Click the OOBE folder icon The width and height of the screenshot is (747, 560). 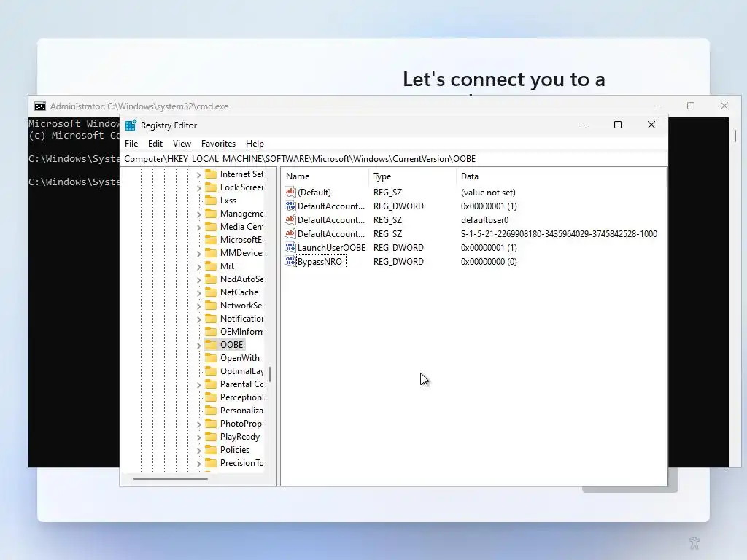pos(211,345)
